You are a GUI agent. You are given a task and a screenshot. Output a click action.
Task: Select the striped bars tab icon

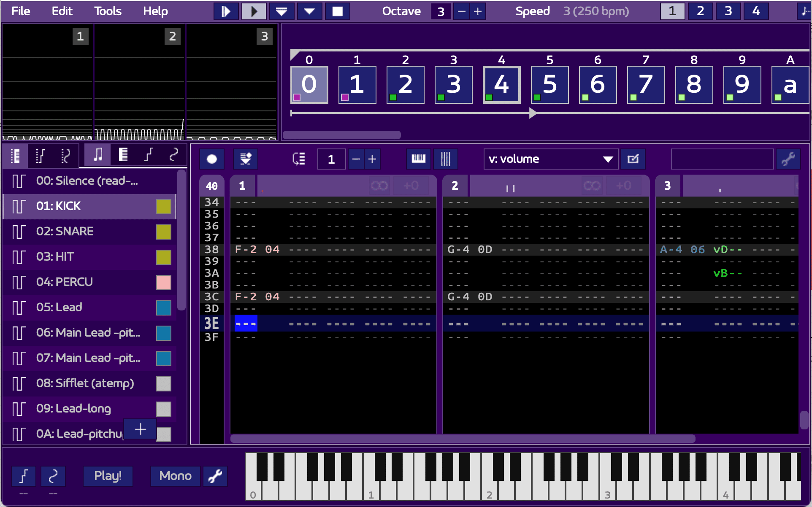pyautogui.click(x=123, y=155)
